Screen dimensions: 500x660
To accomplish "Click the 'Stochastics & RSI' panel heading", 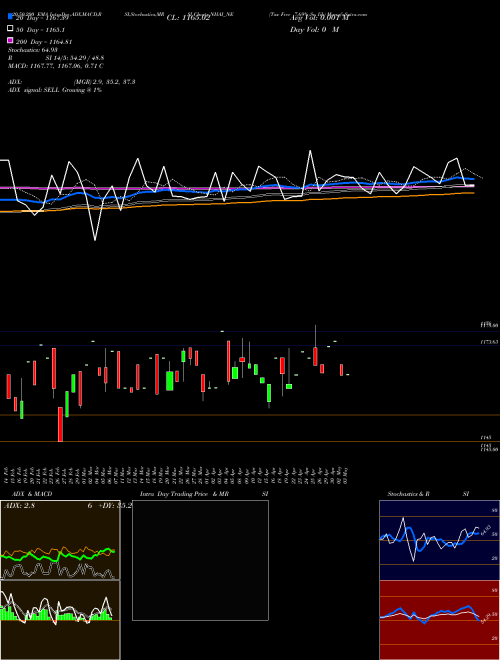I will click(428, 494).
